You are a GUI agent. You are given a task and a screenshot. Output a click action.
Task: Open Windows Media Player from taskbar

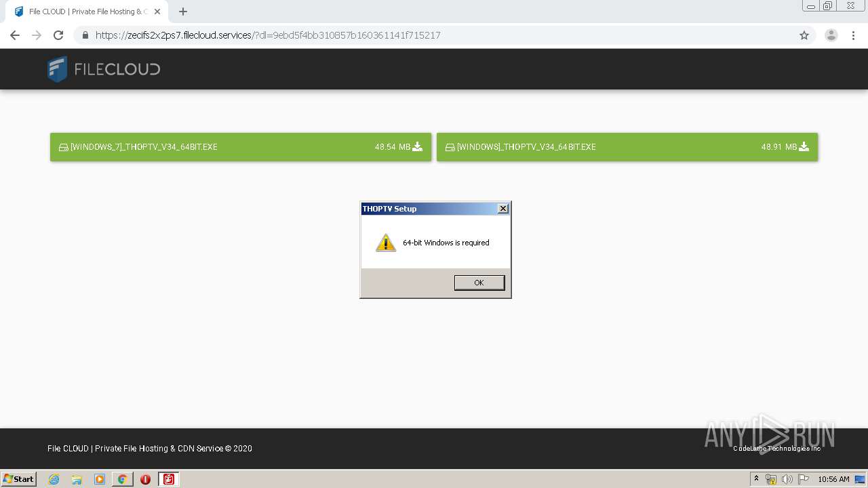coord(100,479)
